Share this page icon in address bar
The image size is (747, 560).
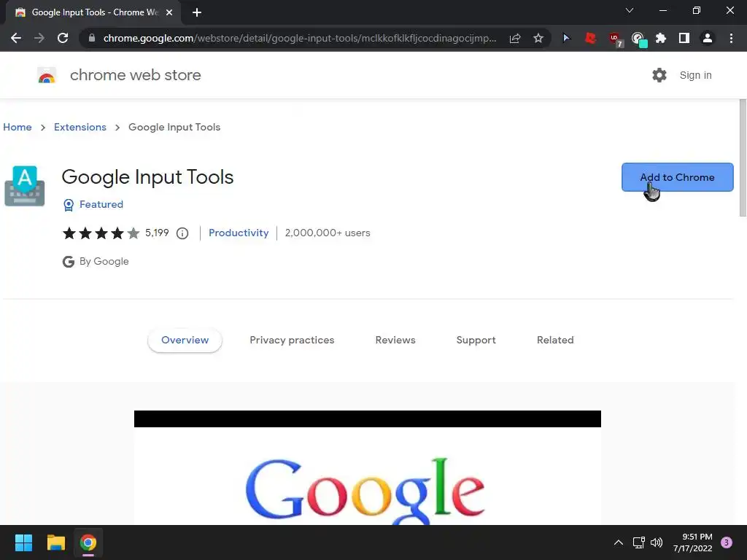[515, 38]
